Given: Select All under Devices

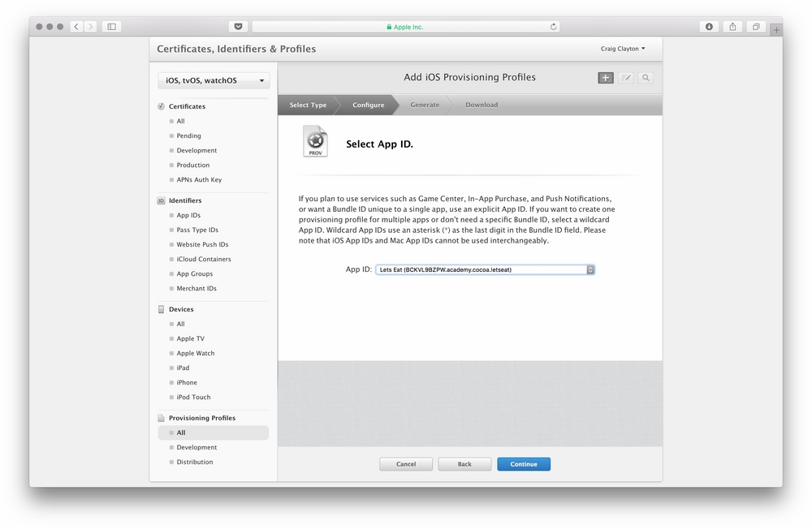Looking at the screenshot, I should pos(180,324).
